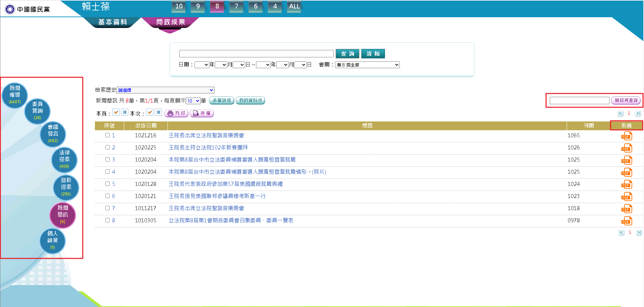
Task: Expand the 檢索歷史 dropdown
Action: click(x=165, y=90)
